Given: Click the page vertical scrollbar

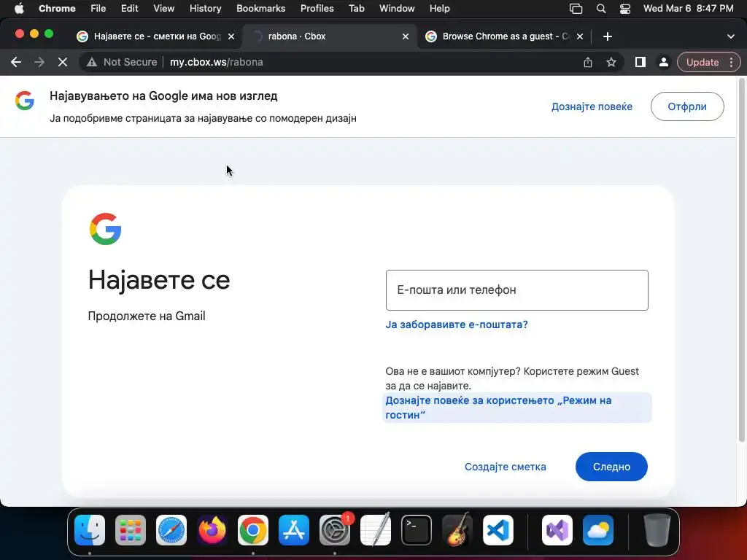Looking at the screenshot, I should coord(741,262).
